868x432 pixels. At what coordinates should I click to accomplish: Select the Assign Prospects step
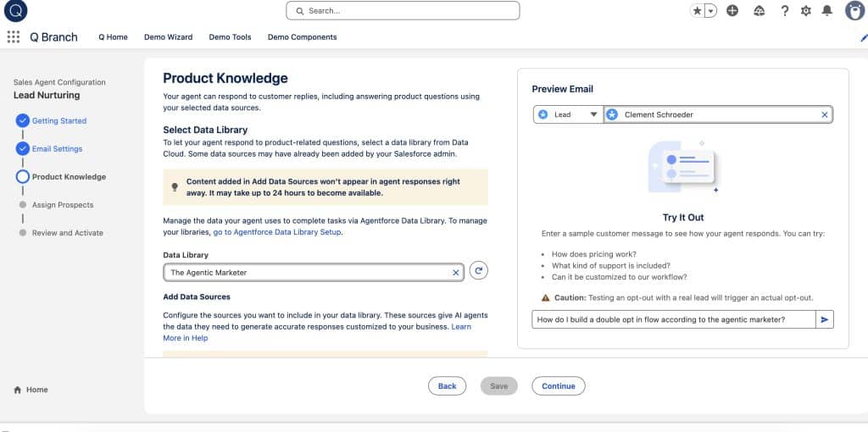tap(63, 205)
